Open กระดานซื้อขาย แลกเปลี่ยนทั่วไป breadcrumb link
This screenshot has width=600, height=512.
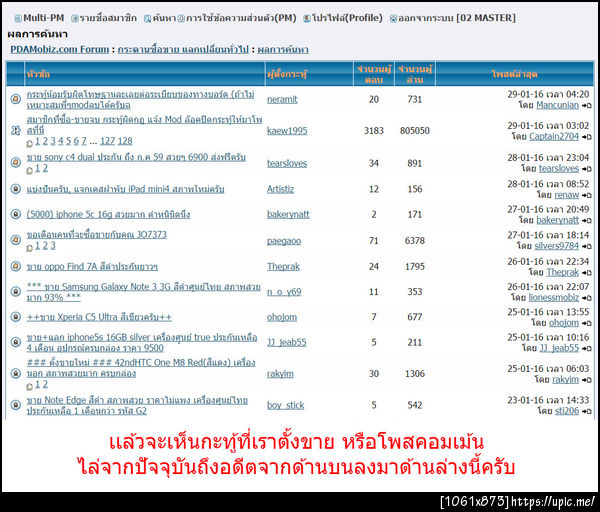(183, 49)
